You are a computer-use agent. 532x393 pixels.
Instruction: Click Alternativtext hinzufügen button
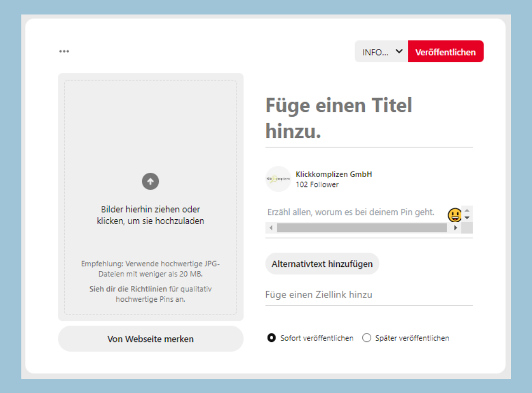pyautogui.click(x=322, y=264)
